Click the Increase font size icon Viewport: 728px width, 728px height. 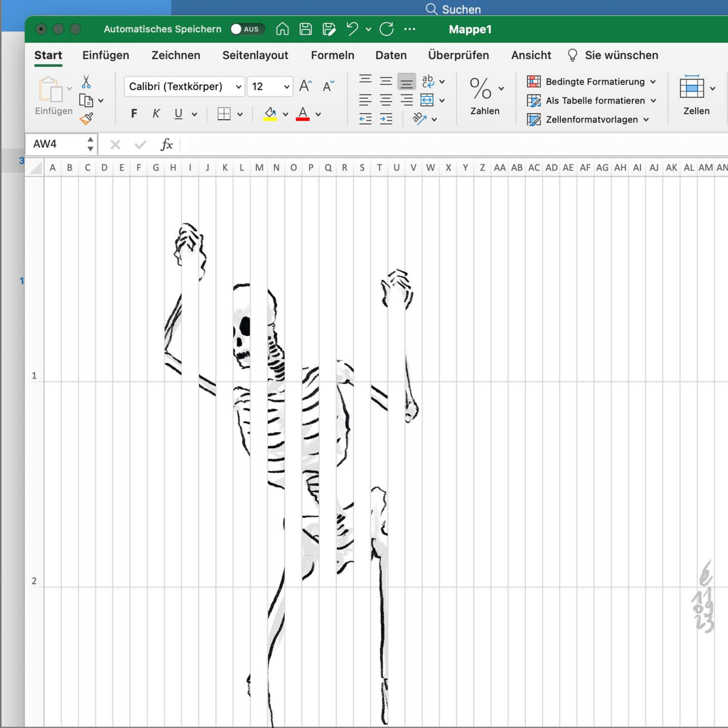click(x=305, y=86)
